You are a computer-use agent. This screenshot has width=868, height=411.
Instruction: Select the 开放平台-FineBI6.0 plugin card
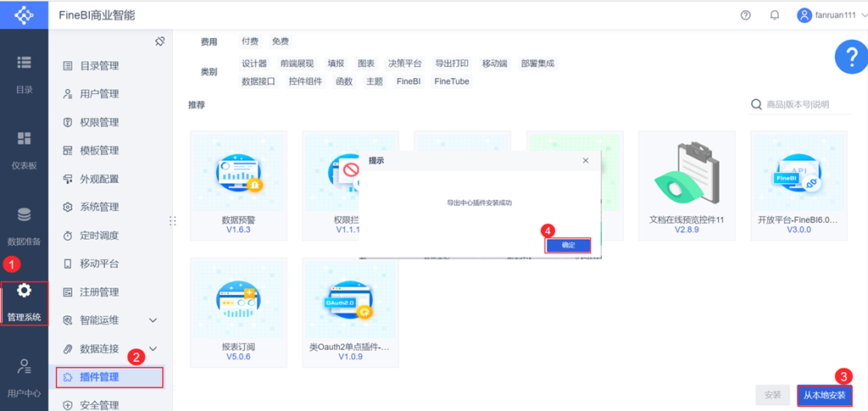point(798,186)
